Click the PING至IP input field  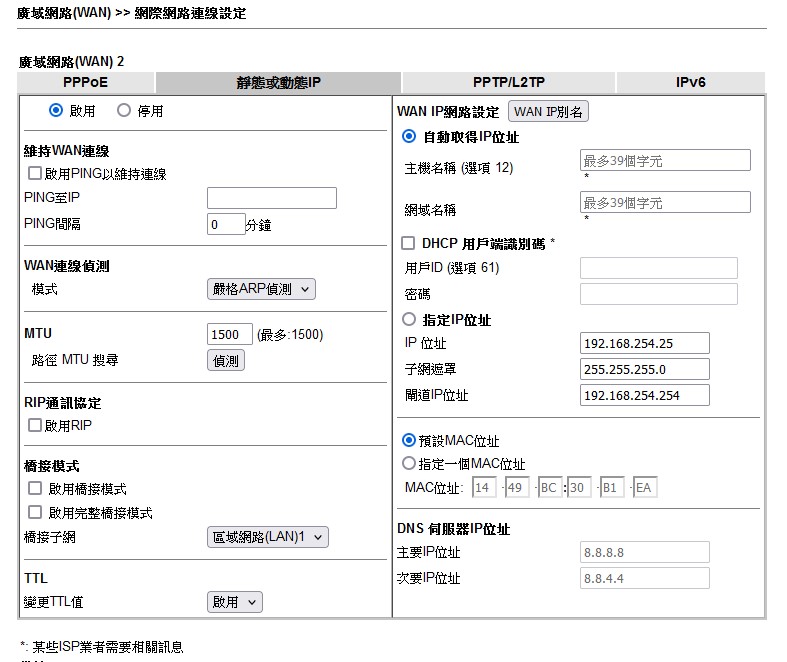tap(271, 198)
